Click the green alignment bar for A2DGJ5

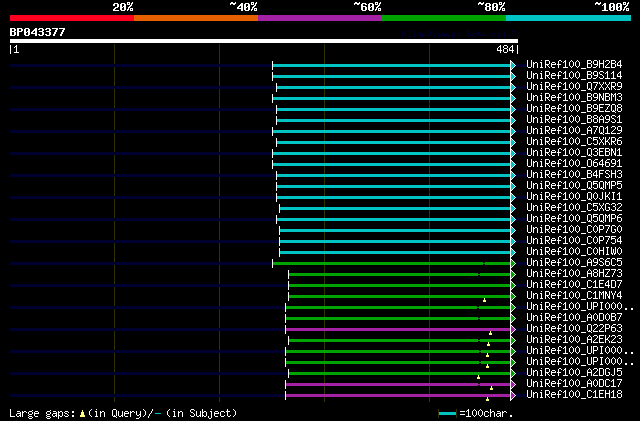[400, 374]
